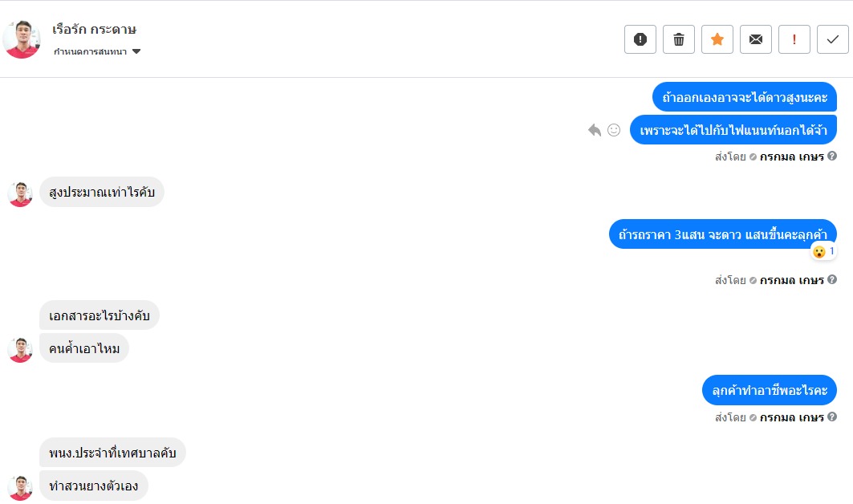Image resolution: width=853 pixels, height=504 pixels.
Task: Click the spam report exclamation circle icon
Action: click(x=640, y=39)
